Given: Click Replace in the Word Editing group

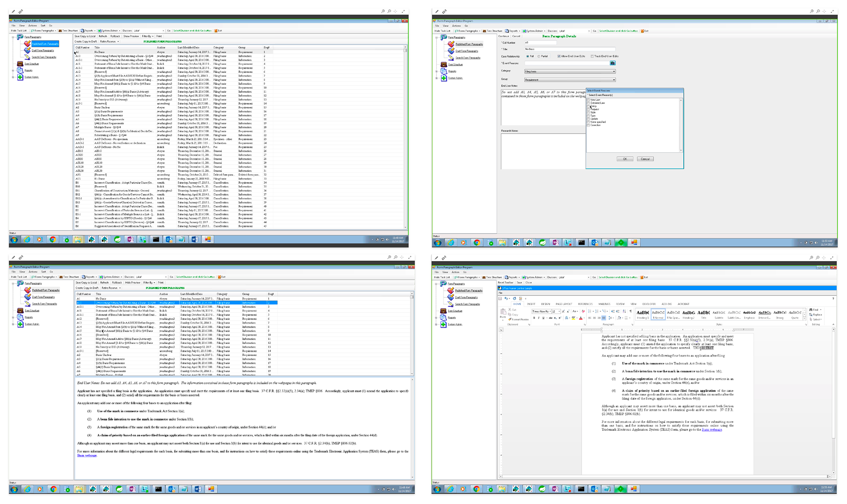Looking at the screenshot, I should (816, 314).
